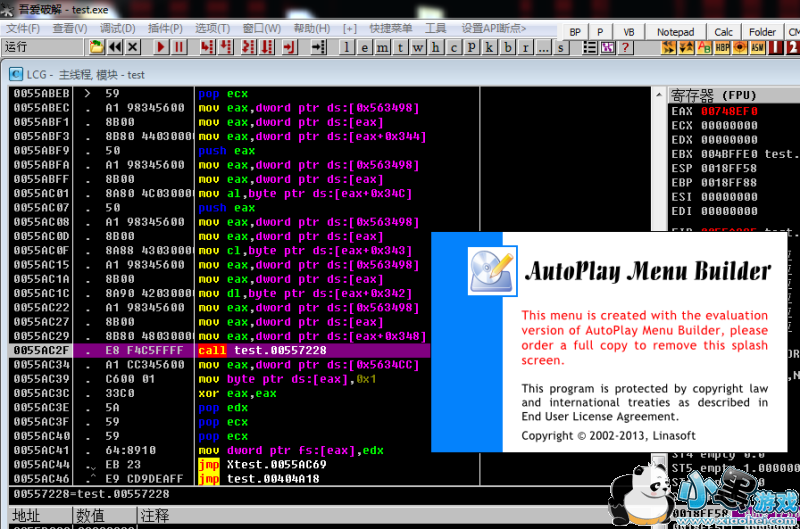Click the Calc shortcut button
The height and width of the screenshot is (529, 800).
point(723,31)
